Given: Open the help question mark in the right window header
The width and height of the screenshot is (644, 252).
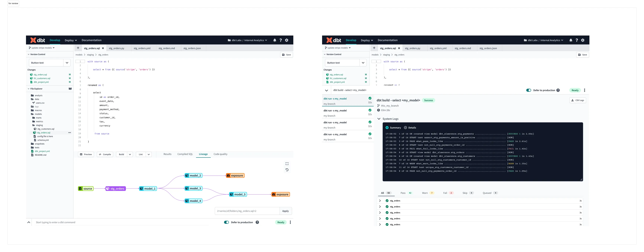Looking at the screenshot, I should click(576, 40).
